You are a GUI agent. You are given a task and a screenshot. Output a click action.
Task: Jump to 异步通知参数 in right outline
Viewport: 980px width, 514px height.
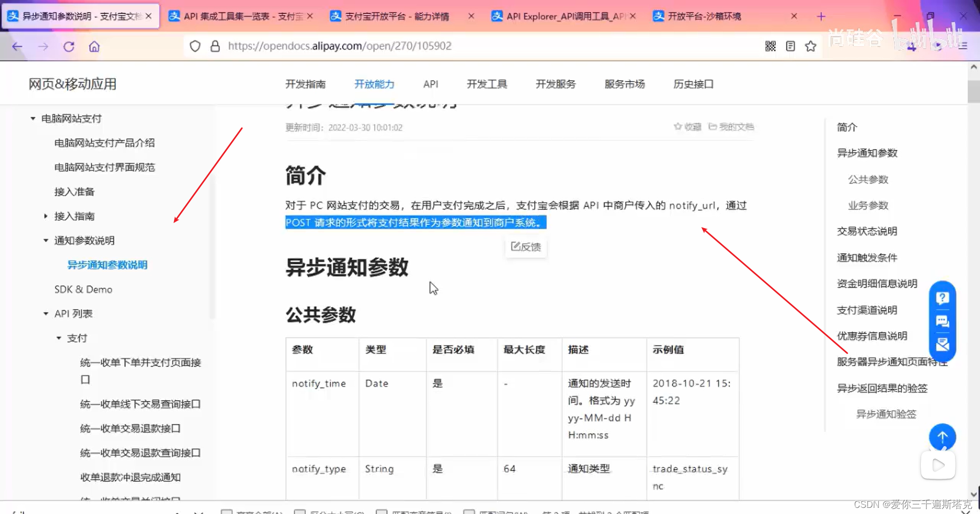[x=867, y=153]
